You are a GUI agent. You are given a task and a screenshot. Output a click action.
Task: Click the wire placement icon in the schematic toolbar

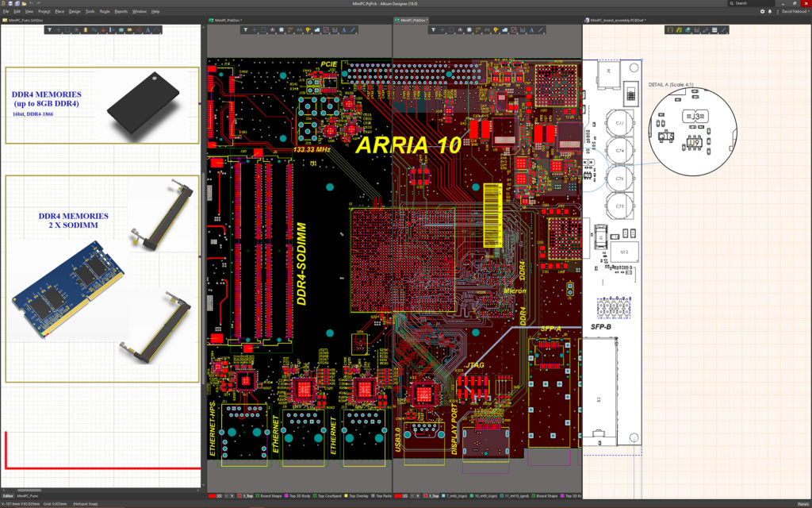point(93,29)
